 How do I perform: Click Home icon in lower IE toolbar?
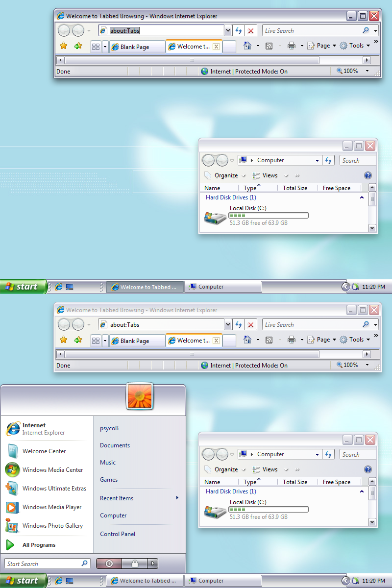[x=247, y=340]
